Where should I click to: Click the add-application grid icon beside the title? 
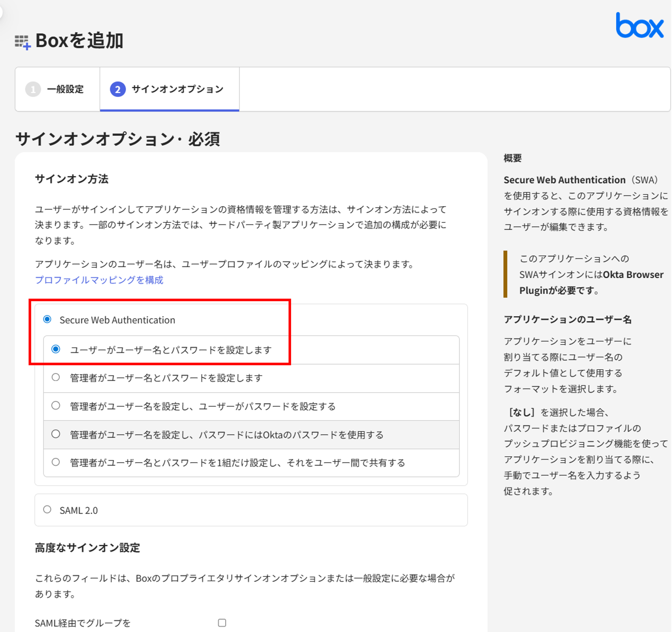pos(22,42)
